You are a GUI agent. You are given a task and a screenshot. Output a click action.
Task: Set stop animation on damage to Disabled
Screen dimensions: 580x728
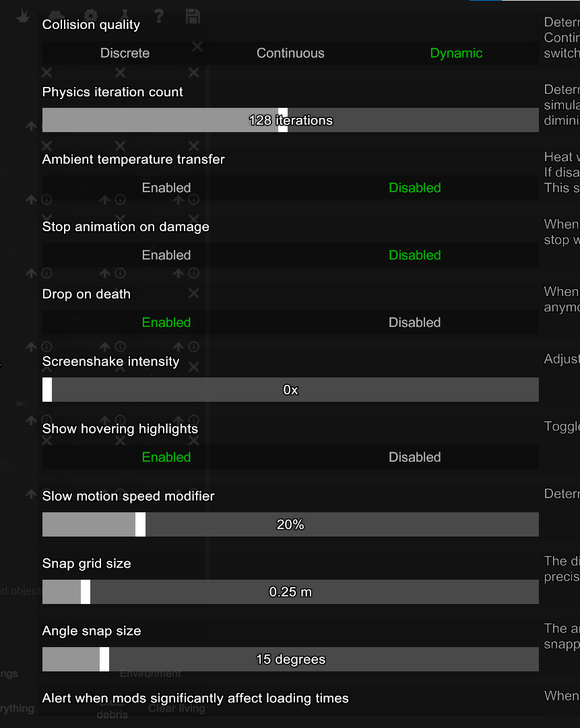pos(414,255)
